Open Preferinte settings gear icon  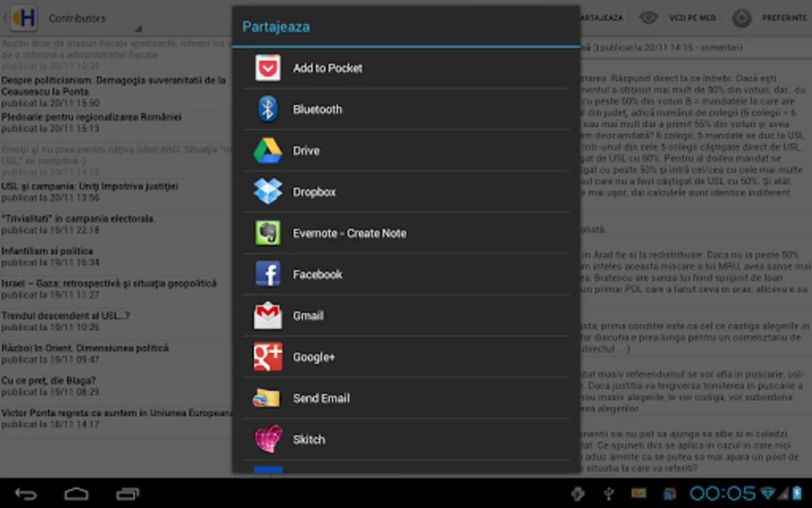tap(742, 18)
